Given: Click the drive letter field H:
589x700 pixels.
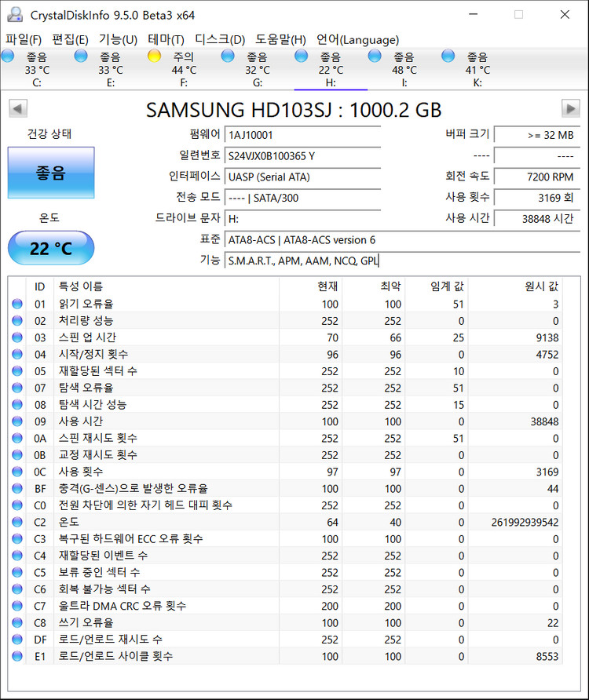Looking at the screenshot, I should coord(302,219).
